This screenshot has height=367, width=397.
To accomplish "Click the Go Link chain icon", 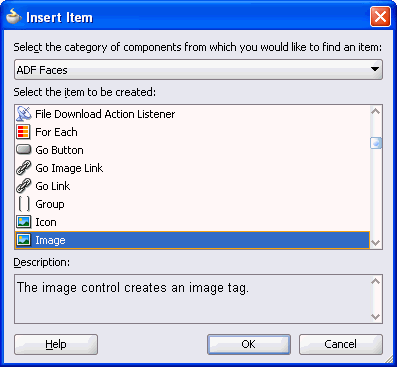I will pos(24,186).
